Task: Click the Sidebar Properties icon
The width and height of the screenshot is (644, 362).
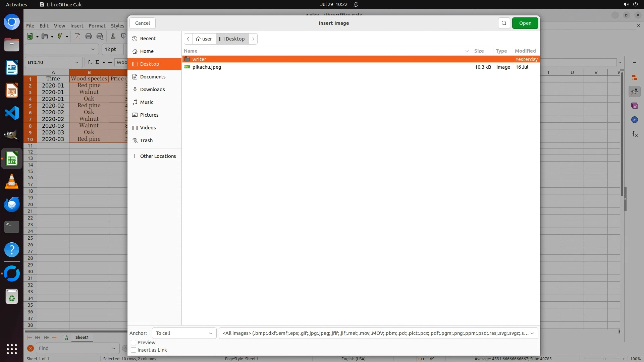Action: click(x=634, y=77)
